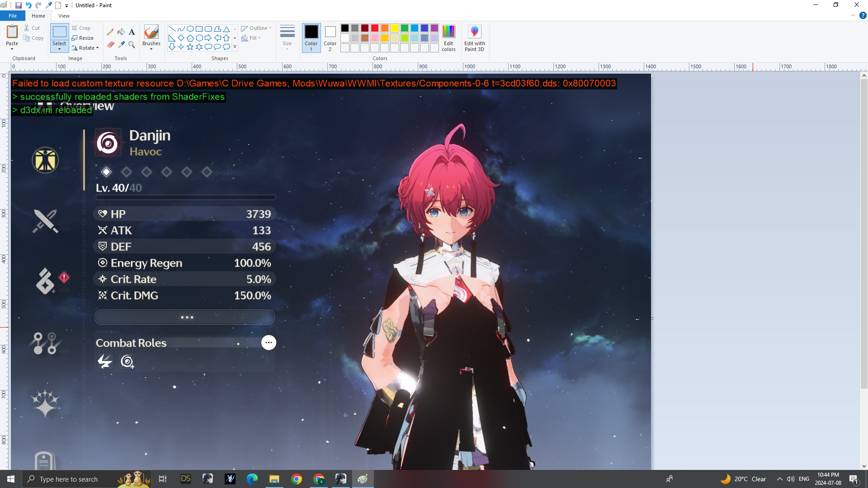Viewport: 868px width, 488px height.
Task: Click the Cut button
Action: tap(32, 28)
